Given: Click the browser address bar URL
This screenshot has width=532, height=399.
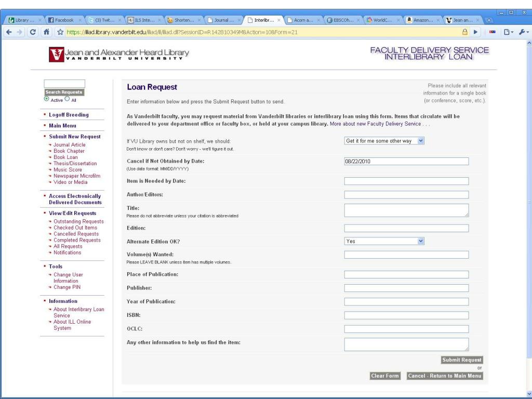Looking at the screenshot, I should click(x=182, y=32).
